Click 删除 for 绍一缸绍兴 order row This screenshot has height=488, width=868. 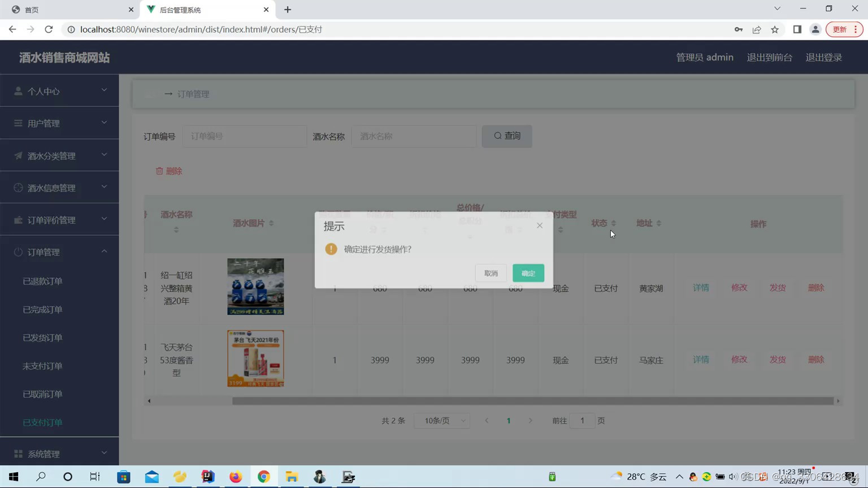click(x=816, y=287)
